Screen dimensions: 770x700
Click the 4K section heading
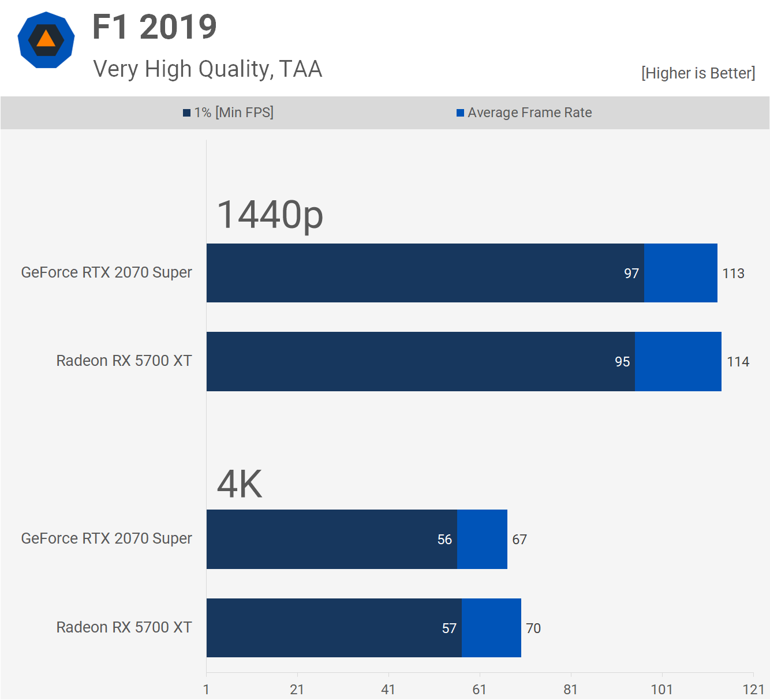[x=240, y=484]
